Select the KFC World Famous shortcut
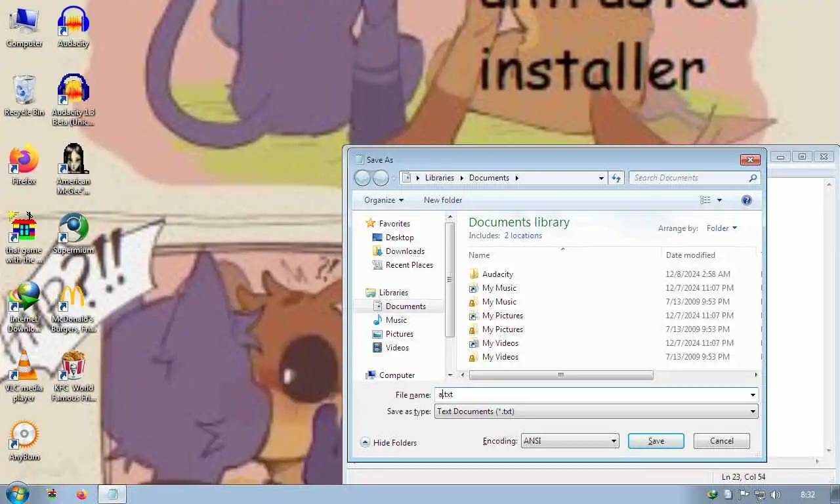This screenshot has width=840, height=504. (x=73, y=375)
